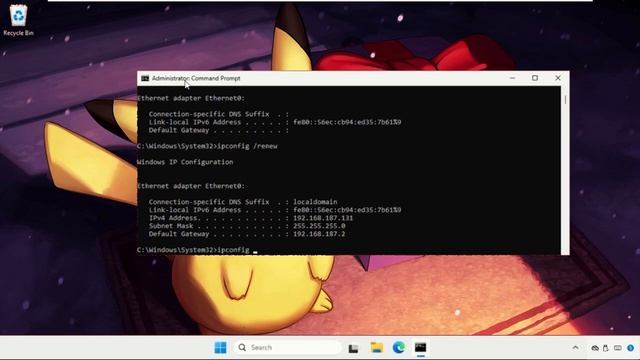
Task: Click the IPv4 address 192.168.187.131
Action: [x=323, y=218]
